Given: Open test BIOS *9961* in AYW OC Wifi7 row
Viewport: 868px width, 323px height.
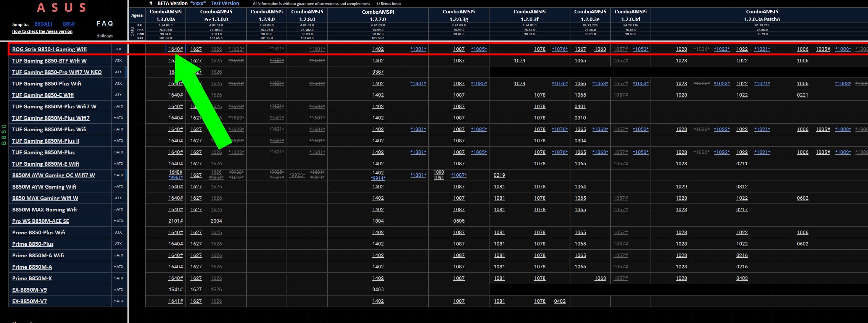Looking at the screenshot, I should click(x=176, y=178).
